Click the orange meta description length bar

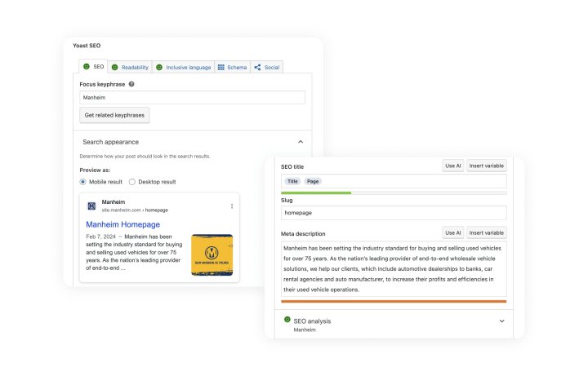click(x=394, y=301)
